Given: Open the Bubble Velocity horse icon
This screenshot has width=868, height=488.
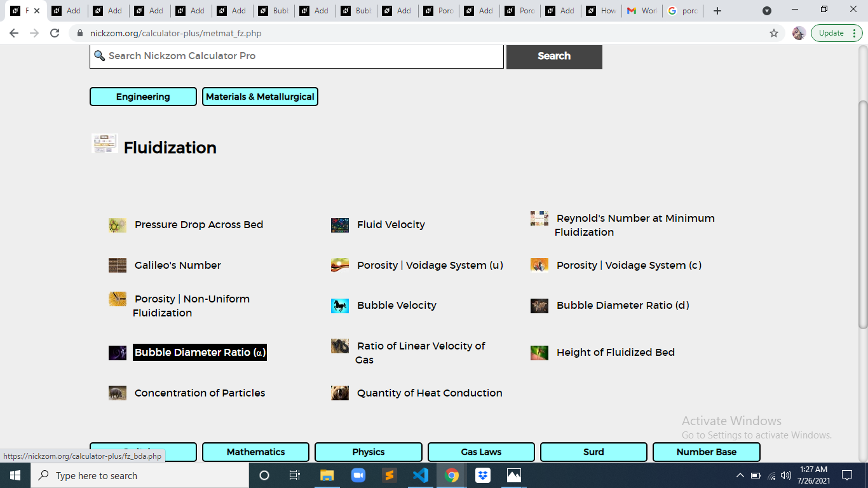Looking at the screenshot, I should (x=340, y=306).
